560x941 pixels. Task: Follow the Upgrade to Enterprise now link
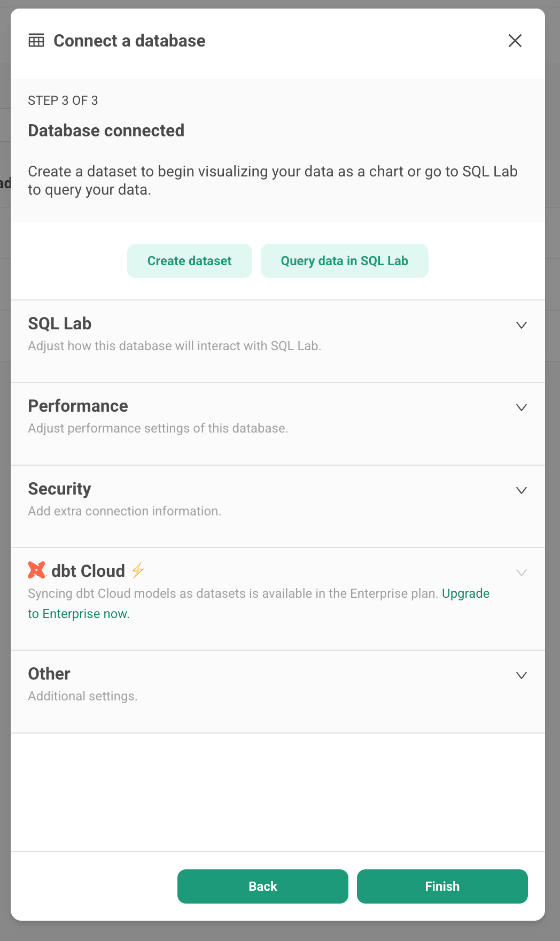coord(259,604)
